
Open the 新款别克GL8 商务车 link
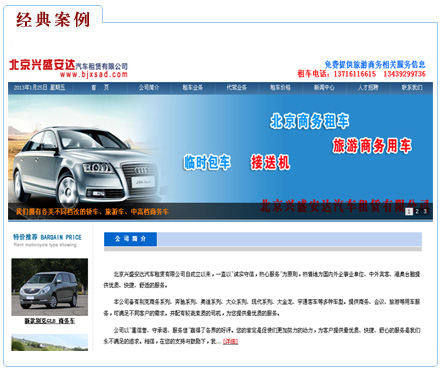[x=50, y=321]
